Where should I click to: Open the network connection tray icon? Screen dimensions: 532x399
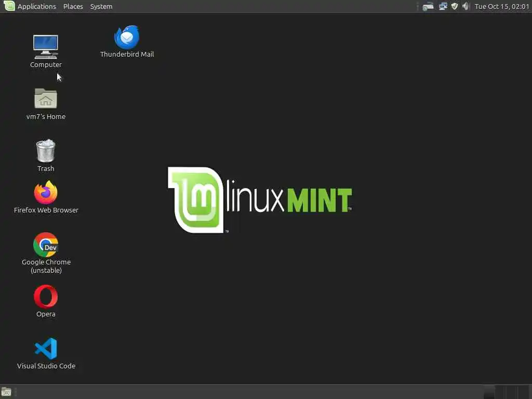click(443, 6)
